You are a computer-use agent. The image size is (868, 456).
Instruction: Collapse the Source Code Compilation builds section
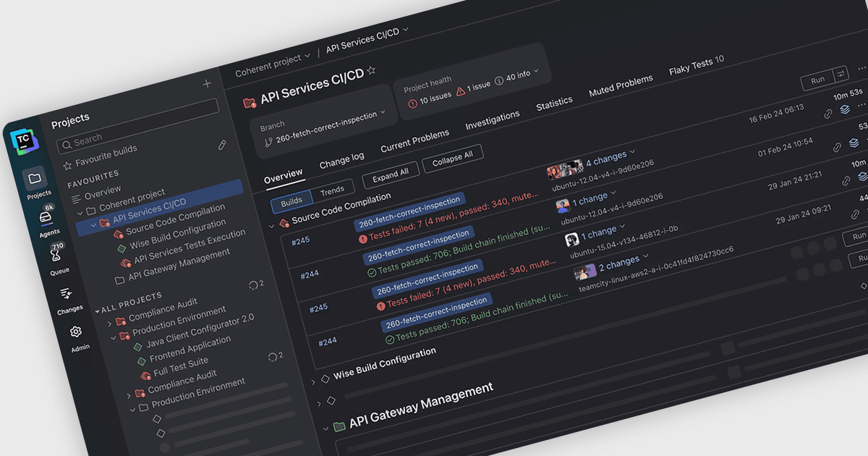[272, 227]
